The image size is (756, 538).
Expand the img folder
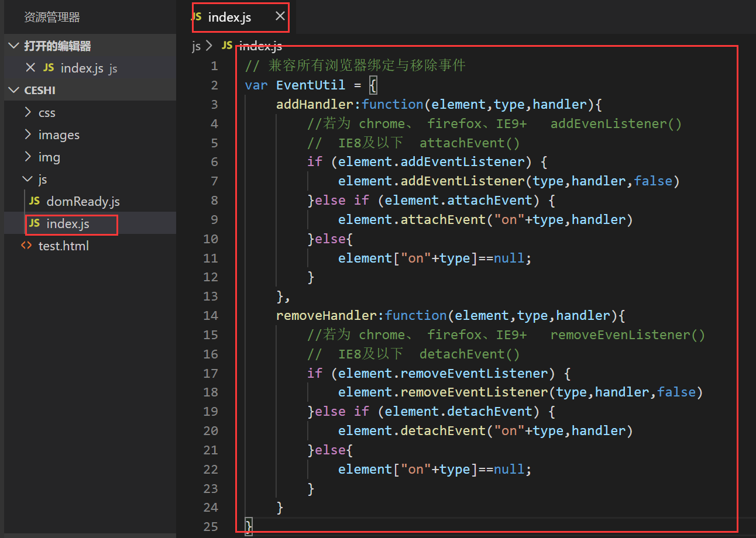tap(28, 157)
